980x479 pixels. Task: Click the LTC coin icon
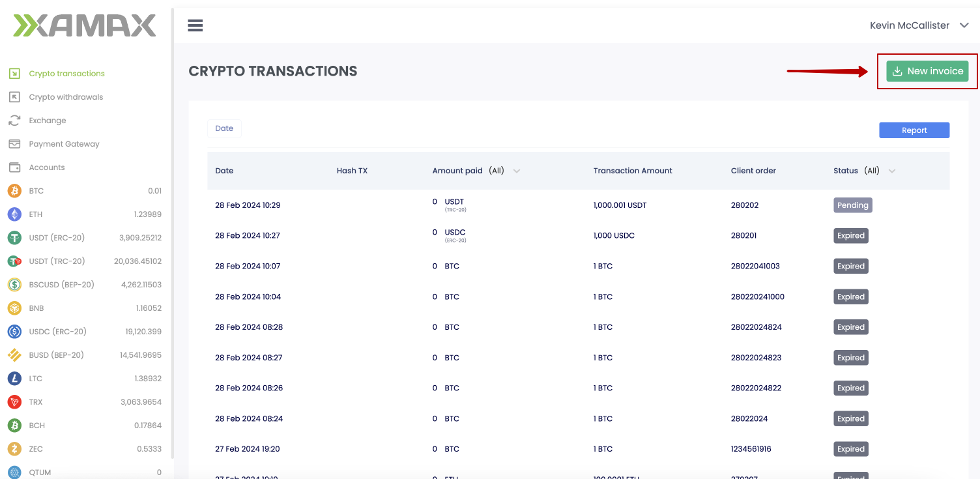click(x=14, y=379)
